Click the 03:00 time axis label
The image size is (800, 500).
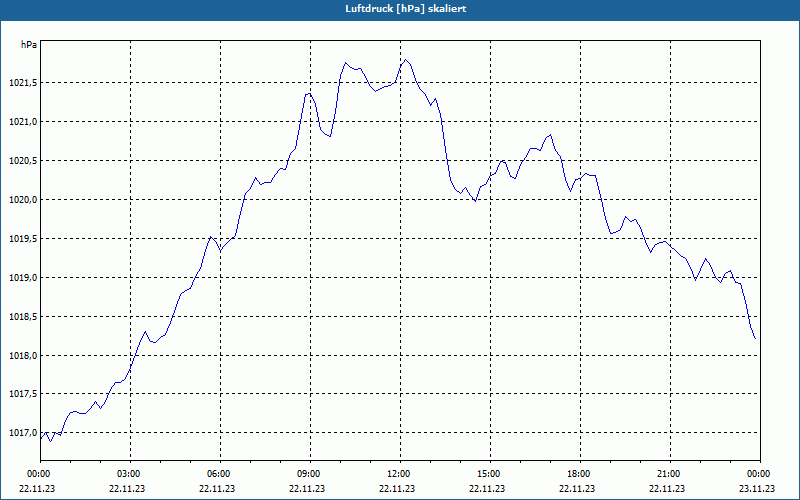131,474
